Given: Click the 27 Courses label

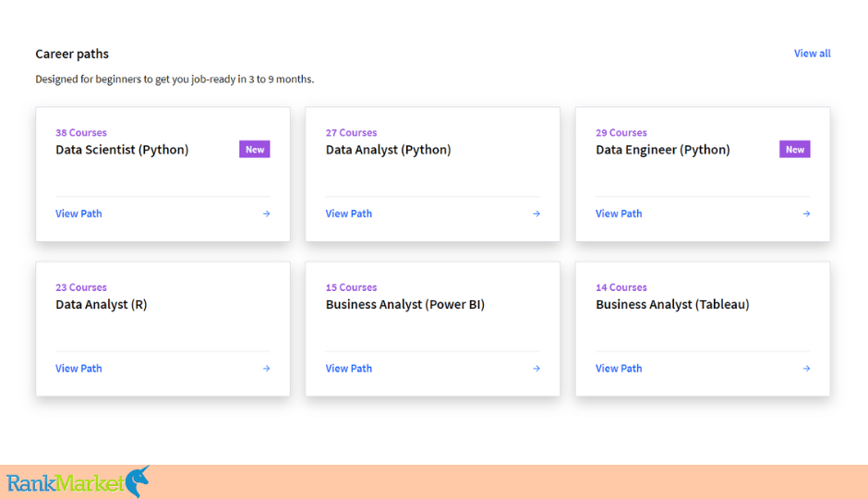Looking at the screenshot, I should click(x=351, y=132).
